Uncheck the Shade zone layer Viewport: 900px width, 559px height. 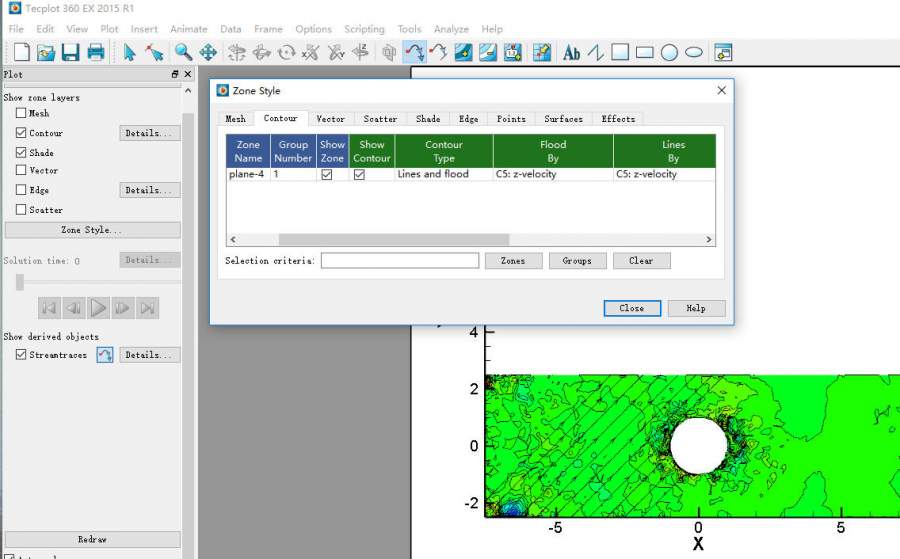pyautogui.click(x=21, y=152)
